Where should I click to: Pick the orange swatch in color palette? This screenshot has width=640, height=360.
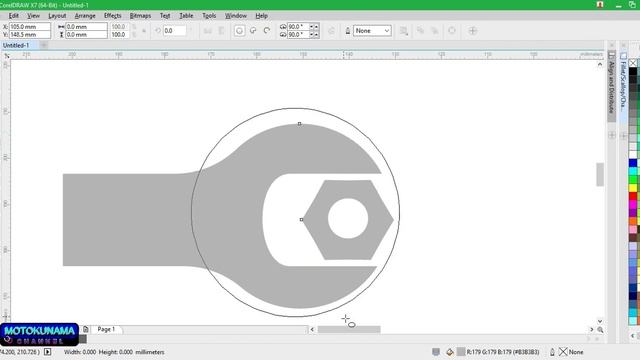pos(633,221)
